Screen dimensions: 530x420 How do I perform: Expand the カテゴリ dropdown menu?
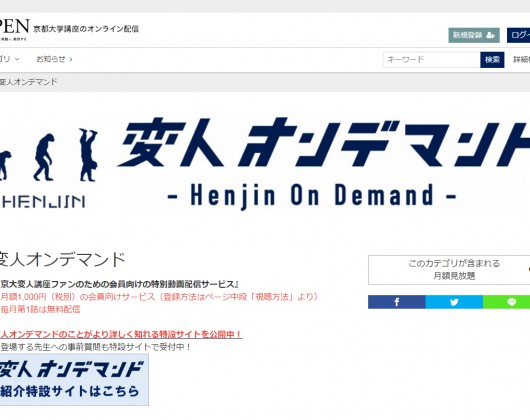[x=9, y=59]
